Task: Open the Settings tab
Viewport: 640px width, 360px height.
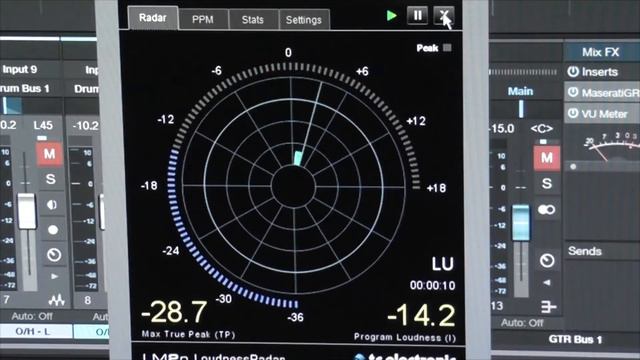Action: [x=304, y=20]
